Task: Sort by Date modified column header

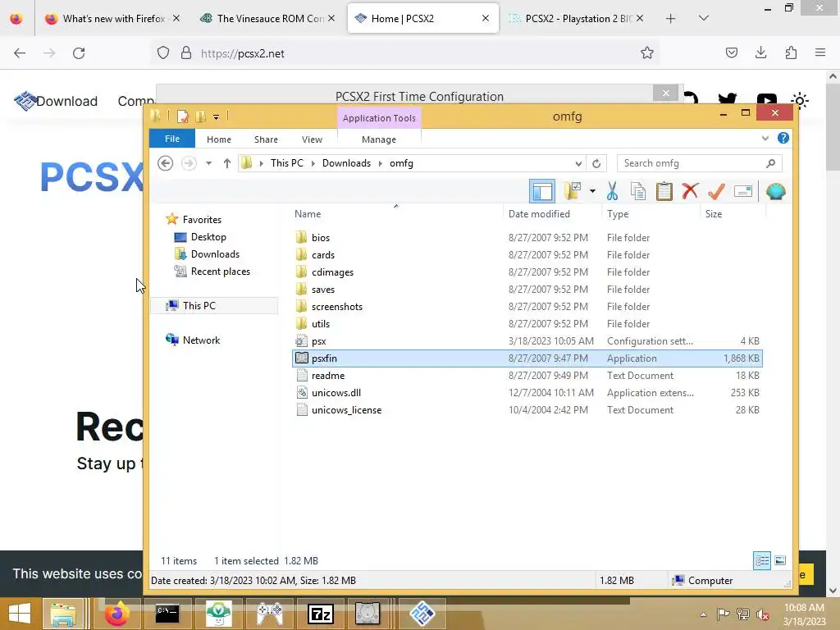Action: [x=539, y=214]
